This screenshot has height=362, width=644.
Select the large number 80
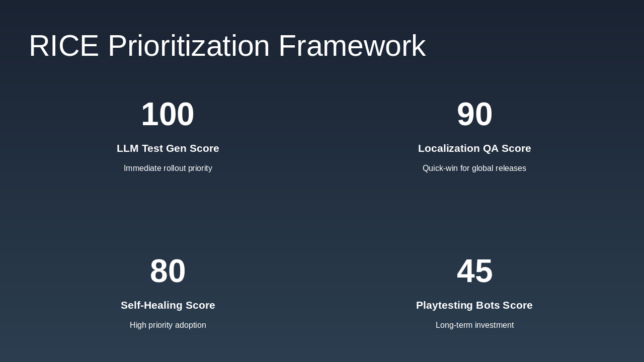[x=168, y=271]
